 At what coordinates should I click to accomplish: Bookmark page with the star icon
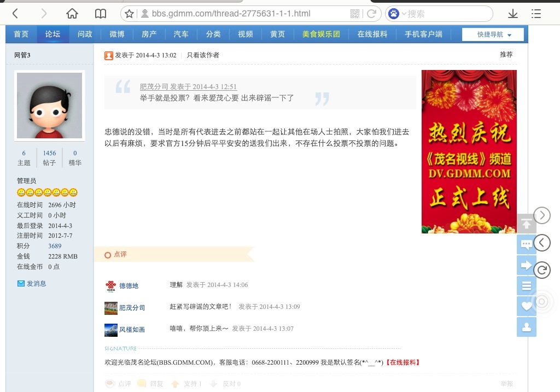129,14
